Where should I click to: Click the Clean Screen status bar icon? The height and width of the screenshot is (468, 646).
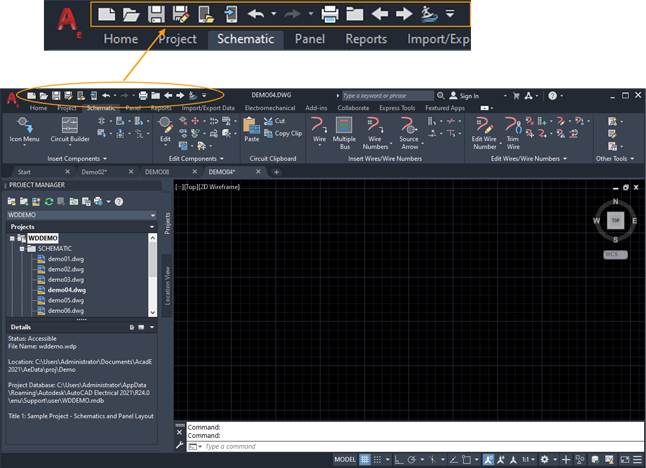coord(625,459)
